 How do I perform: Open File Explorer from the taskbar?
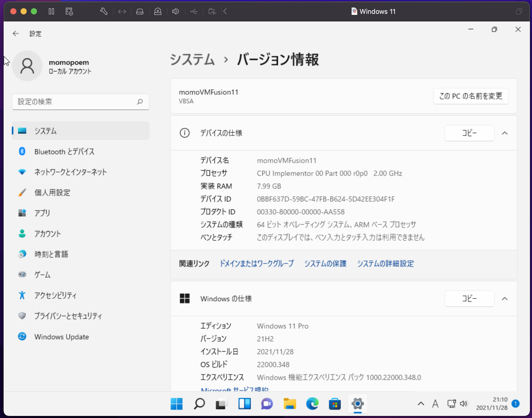tap(290, 404)
